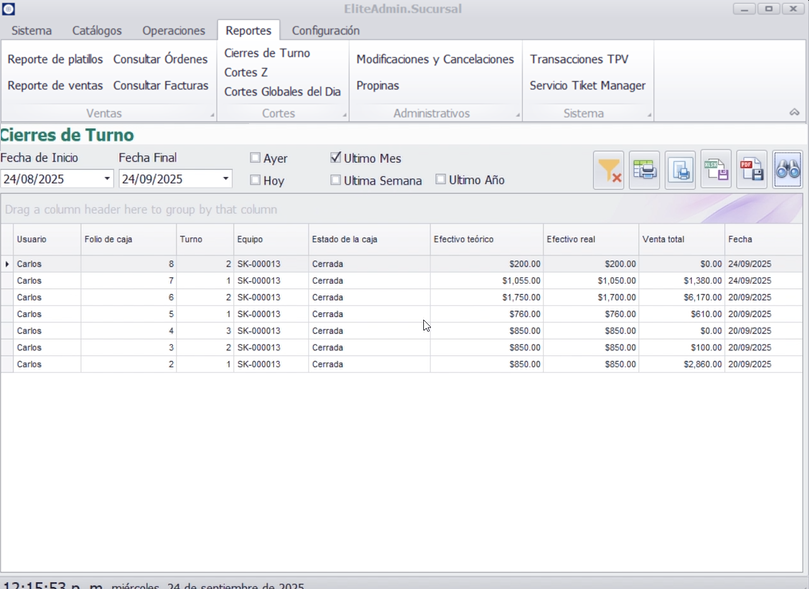Enable the Ayer checkbox
This screenshot has height=589, width=809.
[x=255, y=158]
